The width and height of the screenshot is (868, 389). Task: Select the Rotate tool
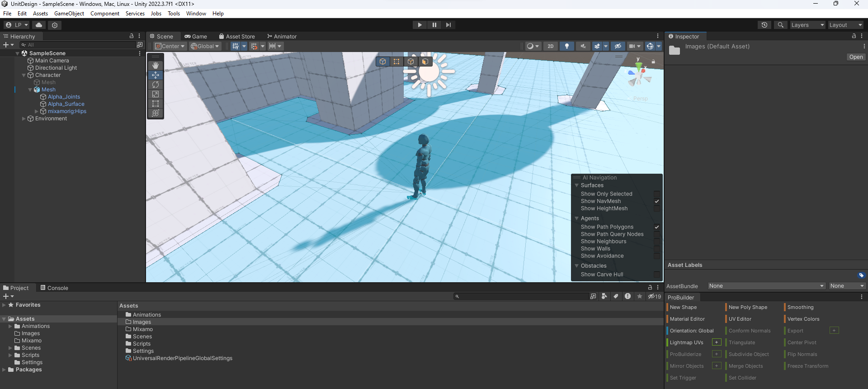click(156, 85)
